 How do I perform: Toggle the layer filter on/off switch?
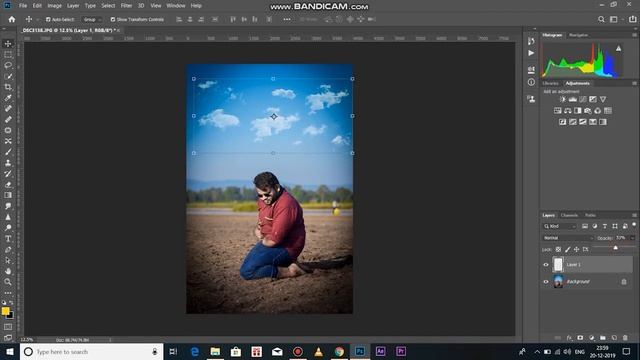click(634, 225)
